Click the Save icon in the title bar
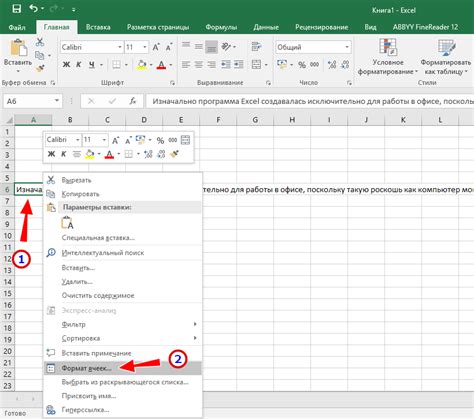The height and width of the screenshot is (419, 474). pyautogui.click(x=16, y=9)
